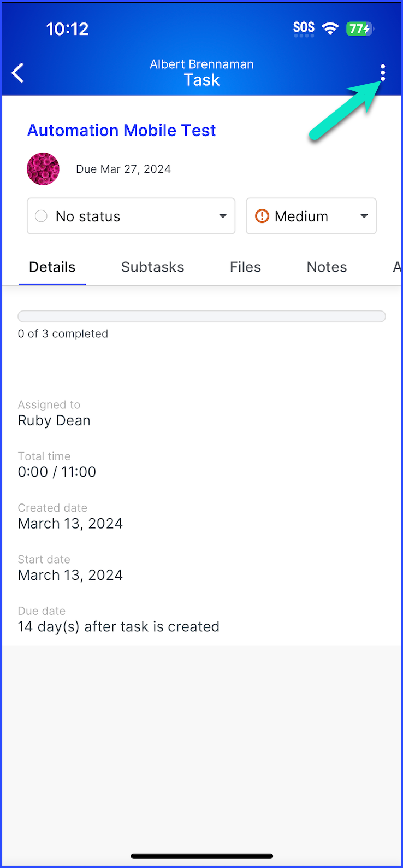Click the Medium dropdown caret arrow
The width and height of the screenshot is (403, 868).
point(364,216)
